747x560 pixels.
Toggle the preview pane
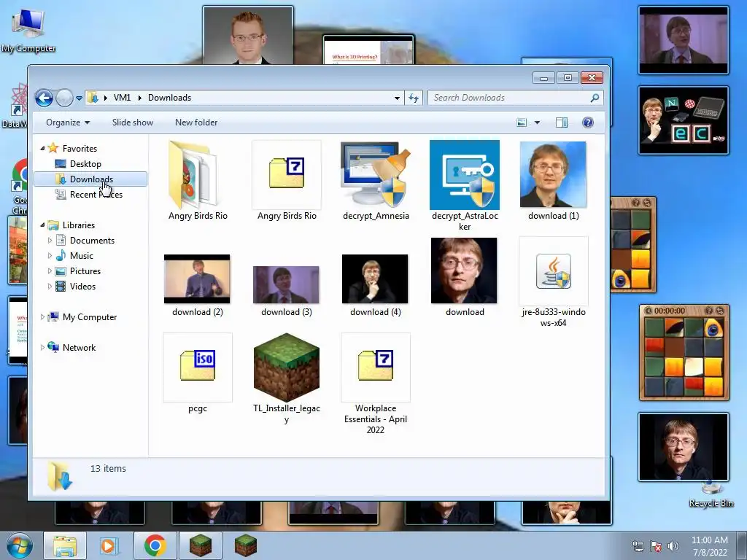click(x=562, y=122)
